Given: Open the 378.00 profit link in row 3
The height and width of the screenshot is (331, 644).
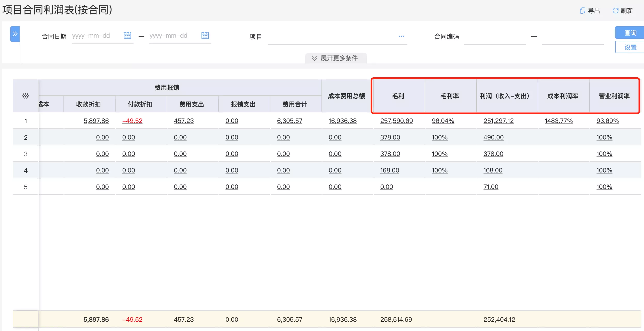Looking at the screenshot, I should coord(493,154).
